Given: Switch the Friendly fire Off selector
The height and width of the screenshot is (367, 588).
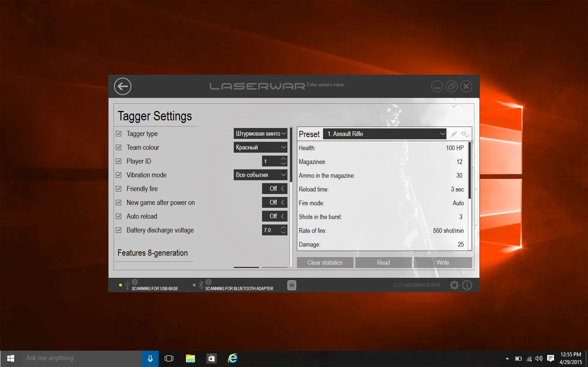Looking at the screenshot, I should pyautogui.click(x=275, y=189).
